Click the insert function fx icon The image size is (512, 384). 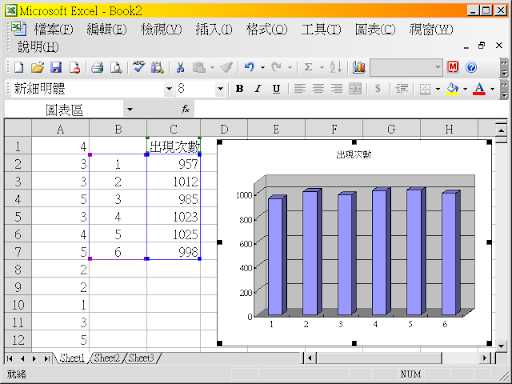pyautogui.click(x=185, y=109)
